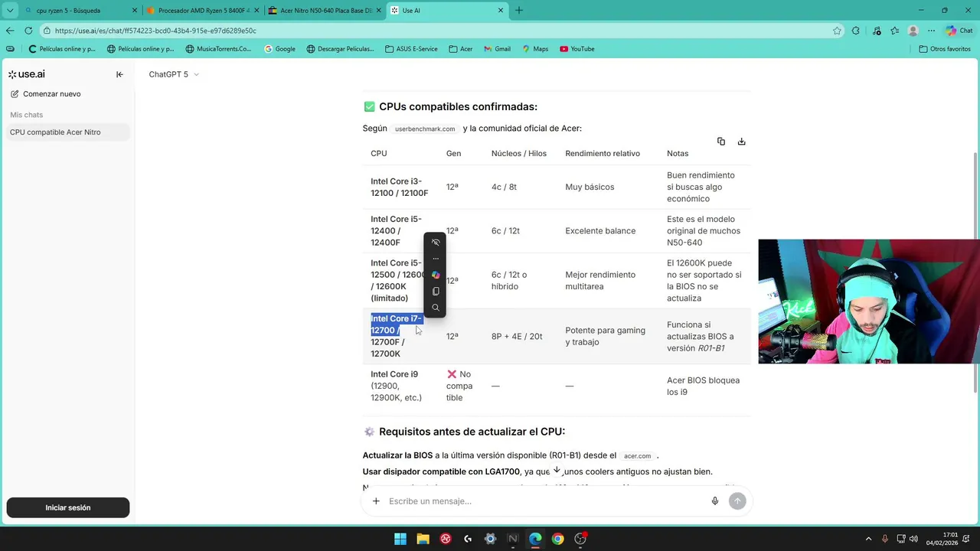Click the address bar URL field
Image resolution: width=980 pixels, height=551 pixels.
[x=436, y=31]
